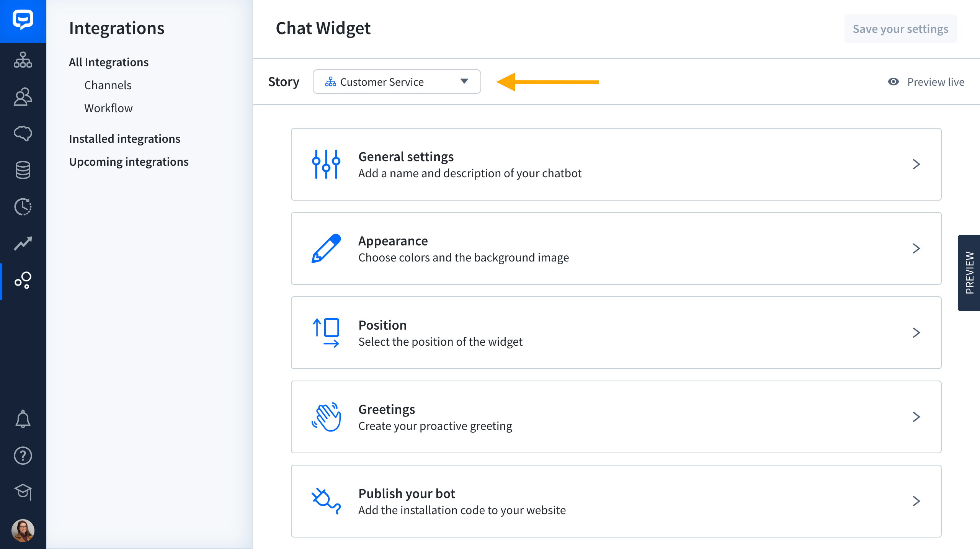Open the database Entities icon

[23, 170]
